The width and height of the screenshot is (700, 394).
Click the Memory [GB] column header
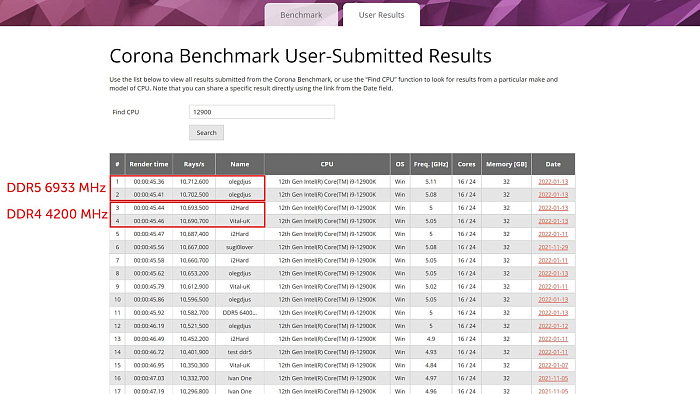[x=506, y=164]
